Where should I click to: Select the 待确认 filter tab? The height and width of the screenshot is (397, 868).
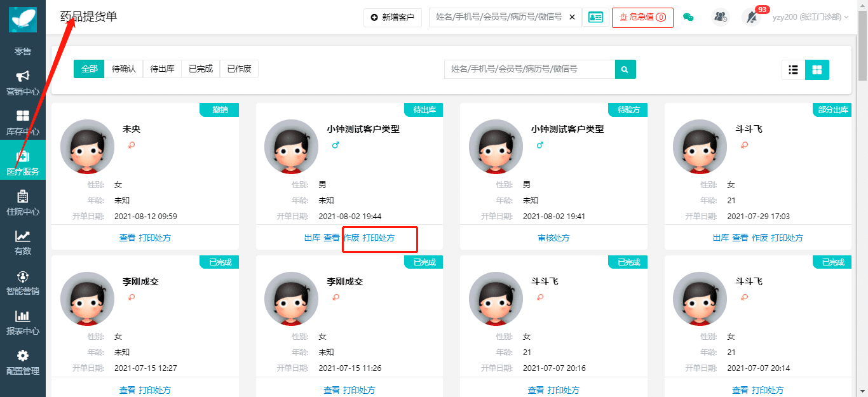click(124, 69)
